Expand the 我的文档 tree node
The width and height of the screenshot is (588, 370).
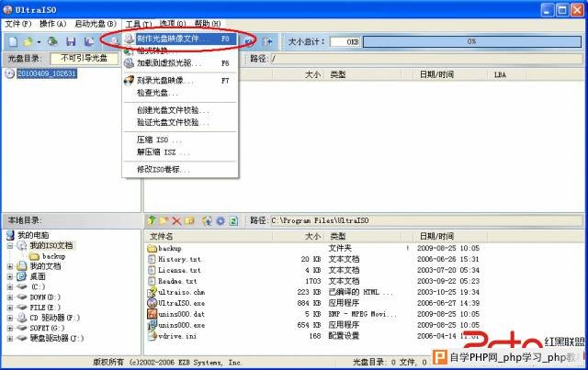pos(10,266)
